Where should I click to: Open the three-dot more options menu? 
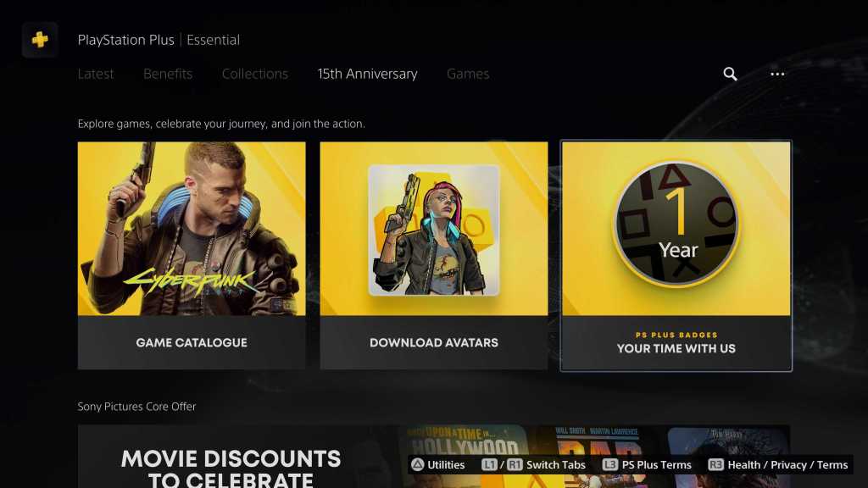[x=777, y=74]
